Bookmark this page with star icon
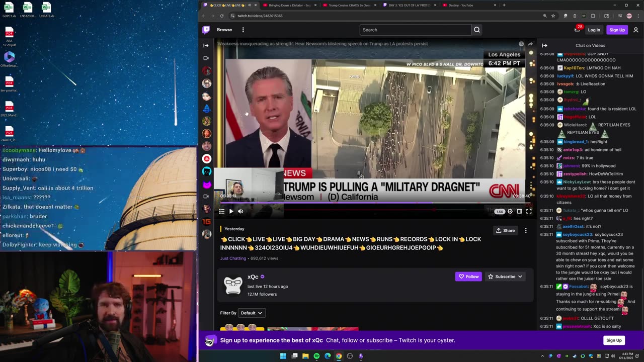Screen dimensions: 644x362 tap(553, 16)
